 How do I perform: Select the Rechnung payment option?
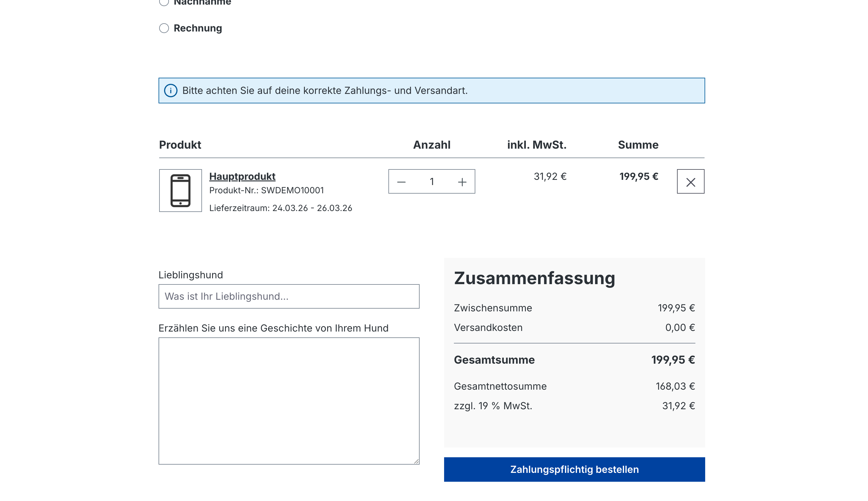click(164, 29)
